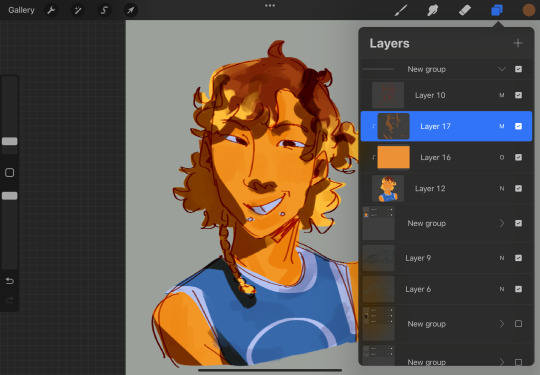Activate the Transform arrow tool
This screenshot has width=540, height=375.
[x=131, y=10]
